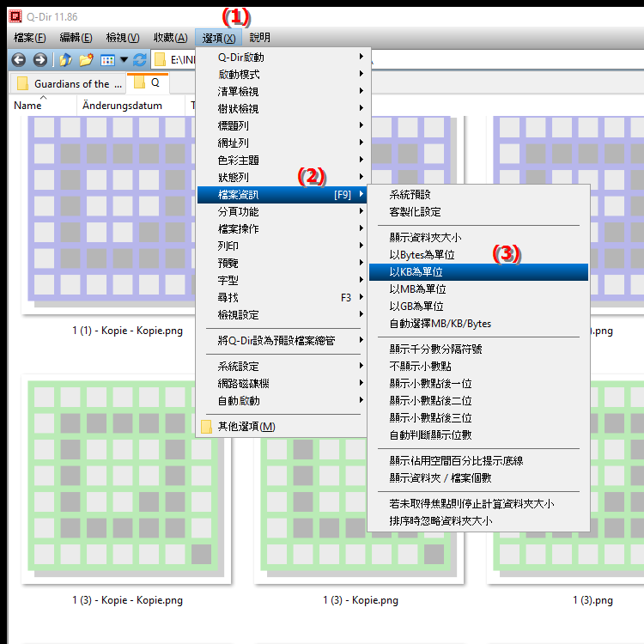
Task: Toggle 排序時忽略資料夾大小 option
Action: (478, 521)
